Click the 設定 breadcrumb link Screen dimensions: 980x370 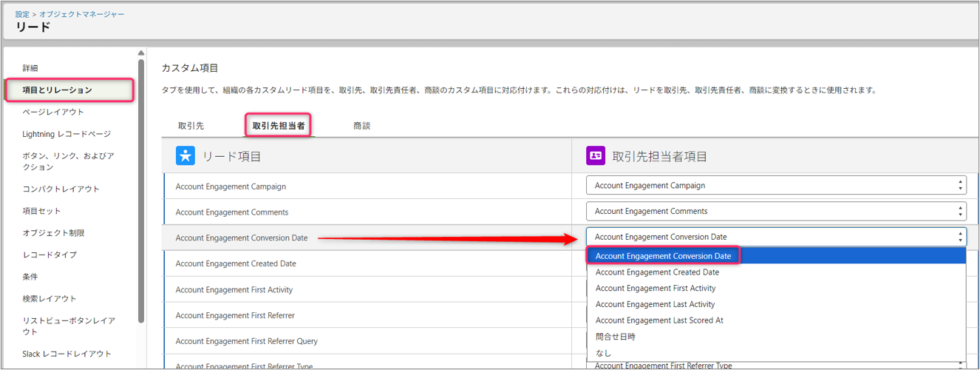click(x=23, y=14)
